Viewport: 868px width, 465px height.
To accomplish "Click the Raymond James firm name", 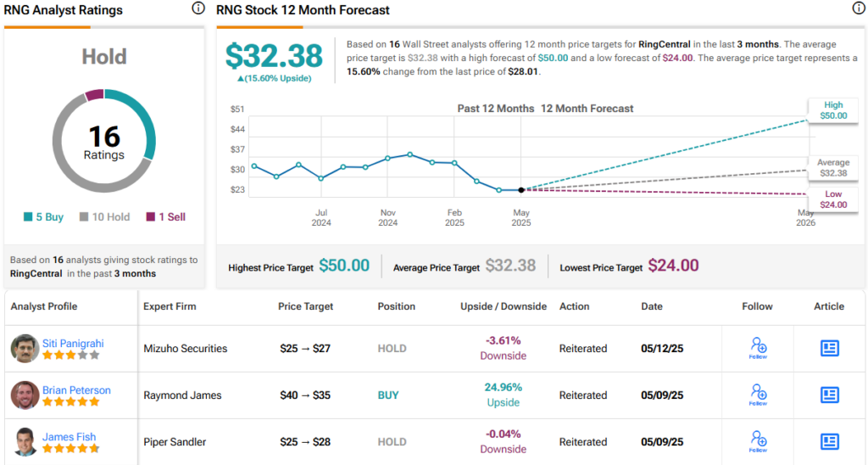I will pos(183,395).
